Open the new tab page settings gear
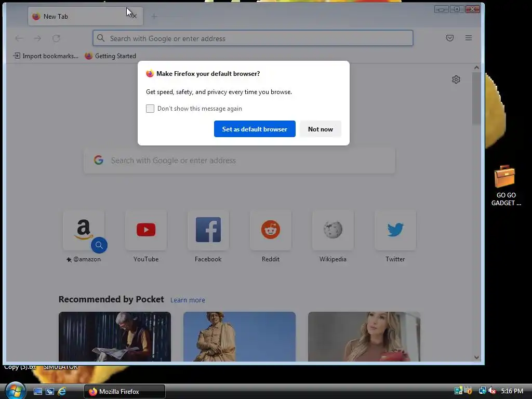The width and height of the screenshot is (532, 399). (456, 79)
